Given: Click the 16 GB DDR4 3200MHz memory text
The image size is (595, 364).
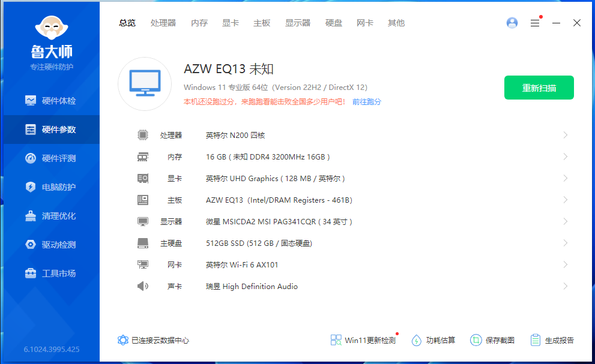Looking at the screenshot, I should click(268, 157).
